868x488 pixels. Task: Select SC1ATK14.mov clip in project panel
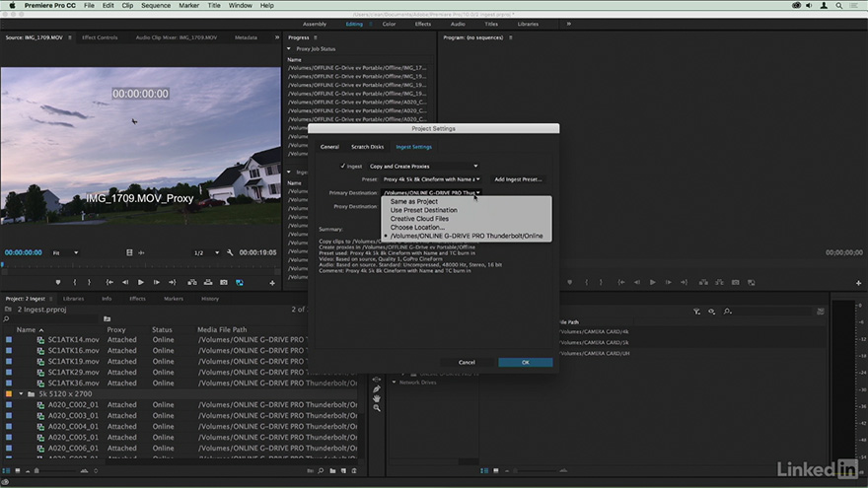coord(73,340)
